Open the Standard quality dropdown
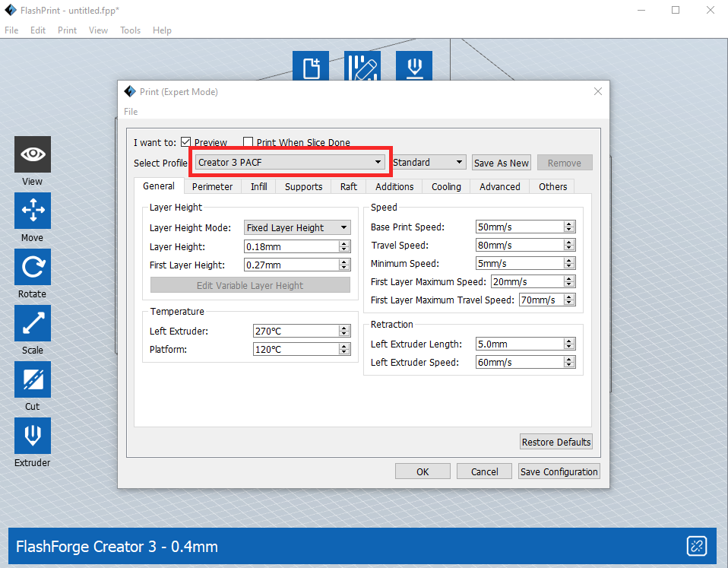This screenshot has height=568, width=728. pos(429,162)
